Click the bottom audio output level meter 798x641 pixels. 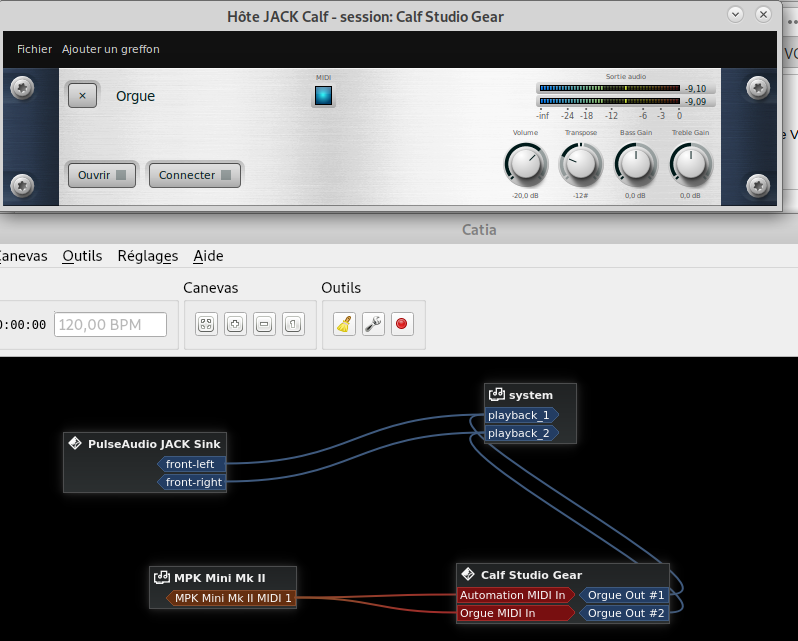[x=609, y=101]
